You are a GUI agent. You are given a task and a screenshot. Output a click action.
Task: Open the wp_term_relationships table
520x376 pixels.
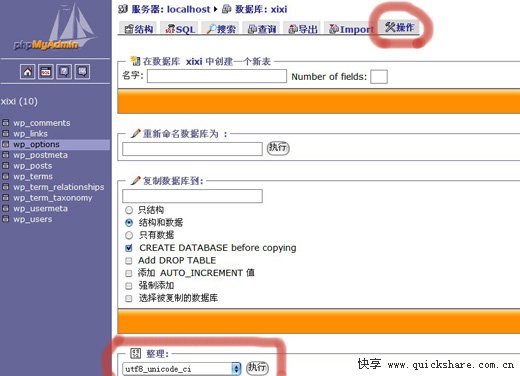(x=59, y=187)
